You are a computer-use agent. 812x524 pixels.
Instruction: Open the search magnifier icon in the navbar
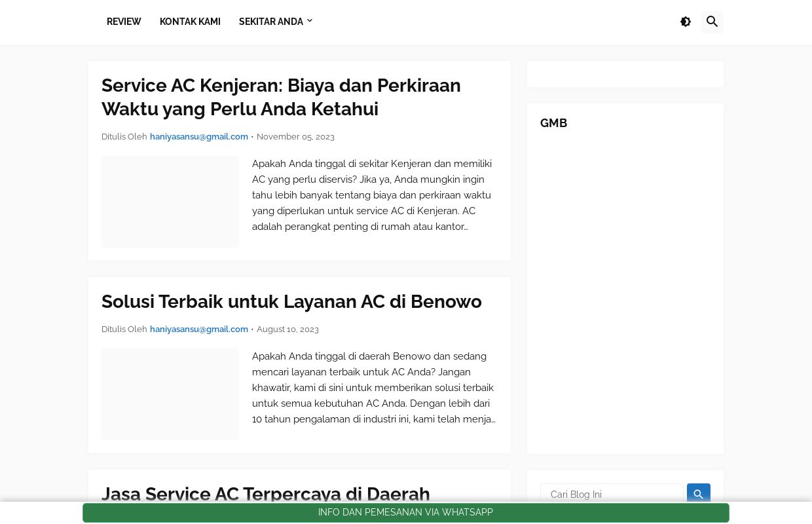(x=712, y=22)
